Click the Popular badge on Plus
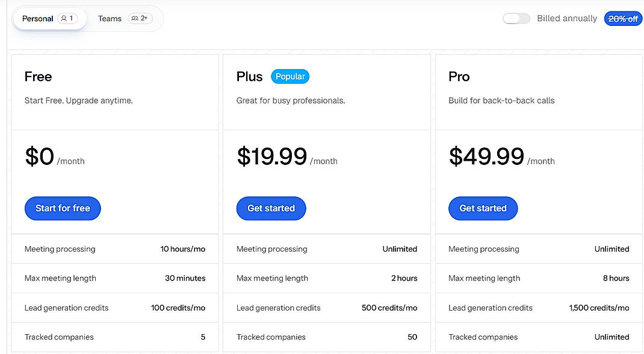The height and width of the screenshot is (354, 644). pyautogui.click(x=290, y=76)
